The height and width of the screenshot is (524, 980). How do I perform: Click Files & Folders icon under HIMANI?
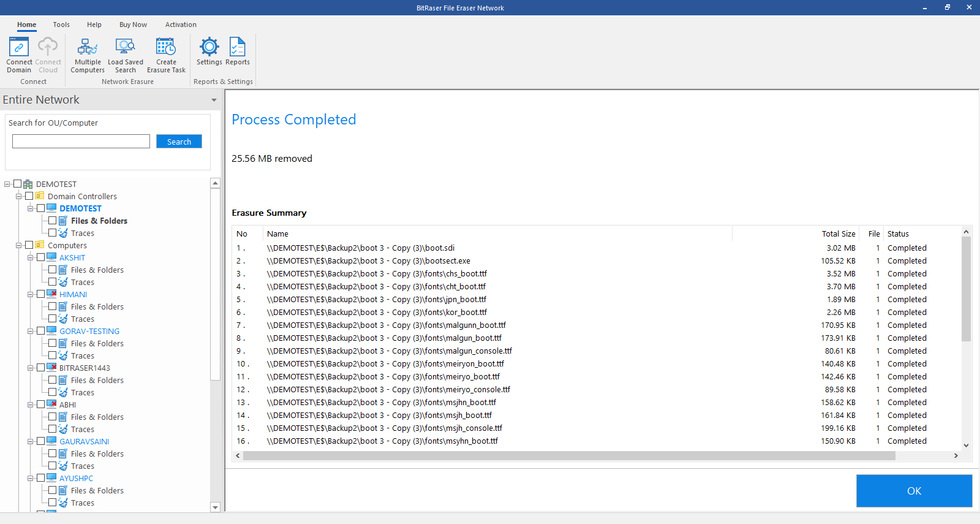click(x=63, y=306)
